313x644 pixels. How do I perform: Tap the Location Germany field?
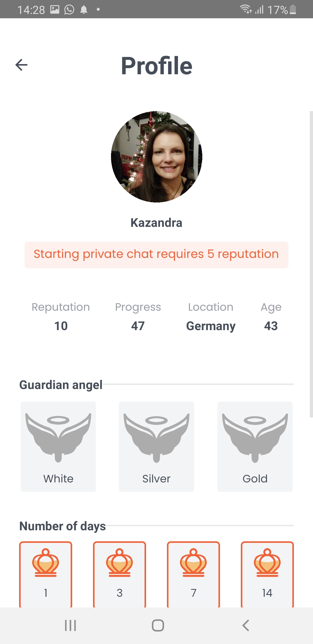point(211,326)
